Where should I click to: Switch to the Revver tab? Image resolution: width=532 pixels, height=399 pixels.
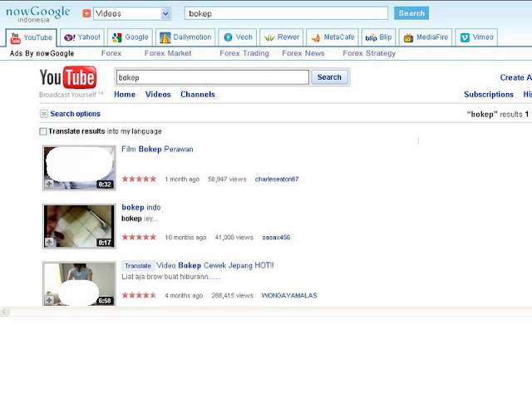coord(282,37)
